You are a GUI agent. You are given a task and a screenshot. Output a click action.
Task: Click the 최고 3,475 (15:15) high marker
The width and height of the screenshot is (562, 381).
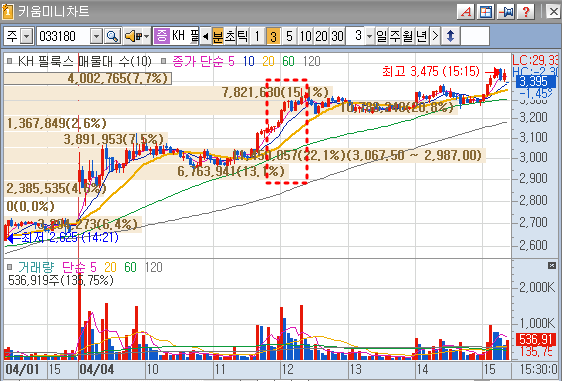[430, 71]
